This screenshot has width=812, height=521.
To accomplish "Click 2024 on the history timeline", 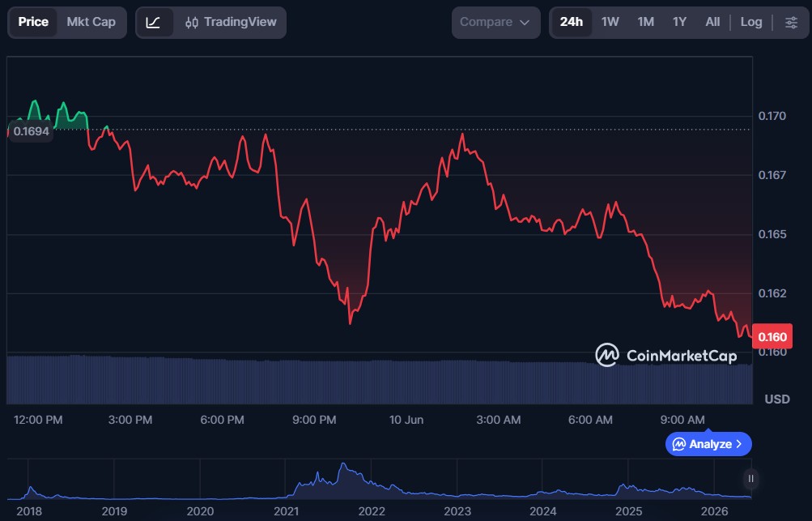I will tap(543, 511).
